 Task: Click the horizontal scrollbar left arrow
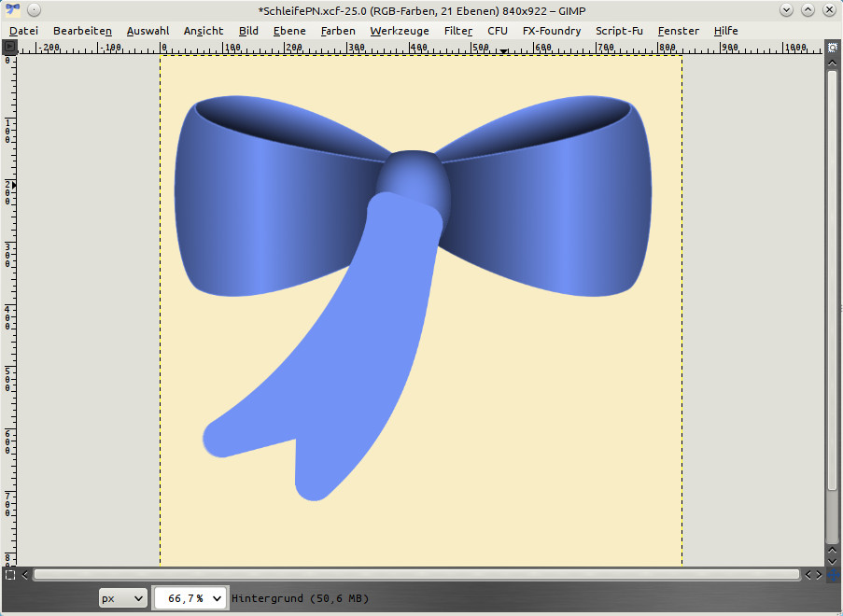(25, 575)
